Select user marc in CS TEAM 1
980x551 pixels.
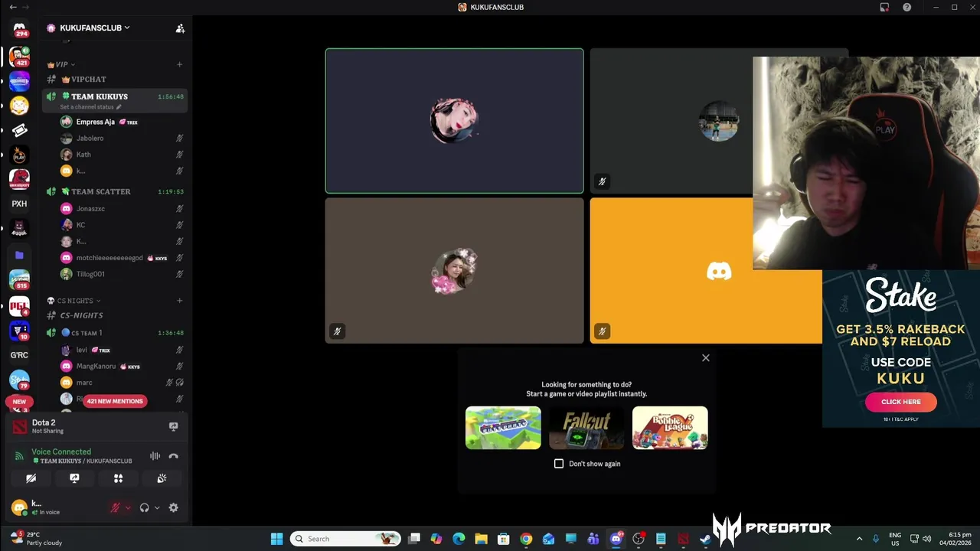tap(122, 383)
